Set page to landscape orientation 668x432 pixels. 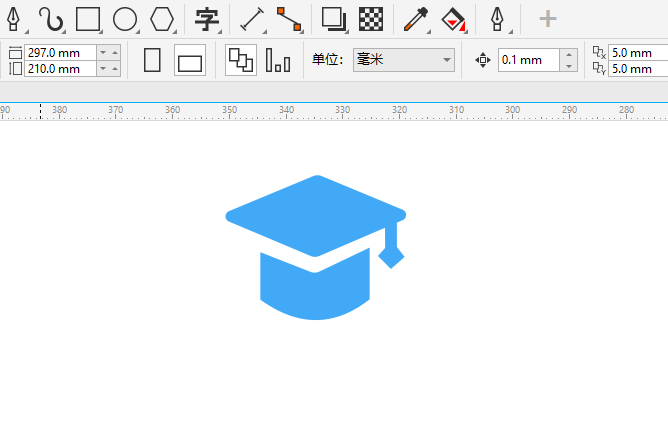click(x=190, y=60)
